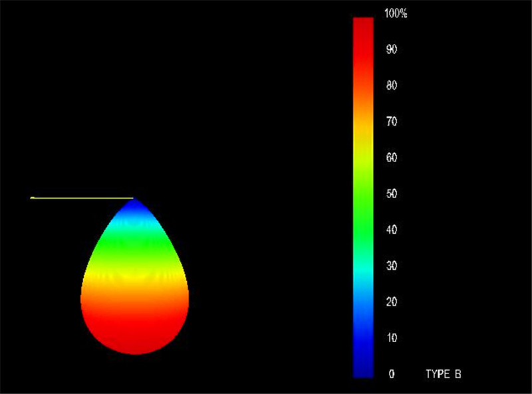The height and width of the screenshot is (394, 532).
Task: Select the 10 scale label
Action: (392, 338)
